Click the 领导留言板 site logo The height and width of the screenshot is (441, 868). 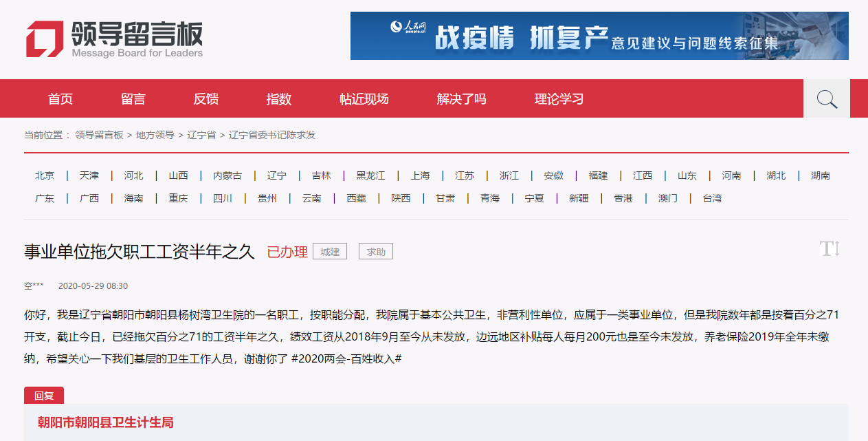pyautogui.click(x=115, y=39)
